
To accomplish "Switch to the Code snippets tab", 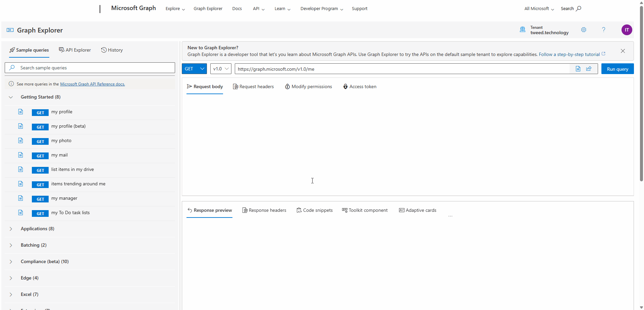I will (314, 210).
